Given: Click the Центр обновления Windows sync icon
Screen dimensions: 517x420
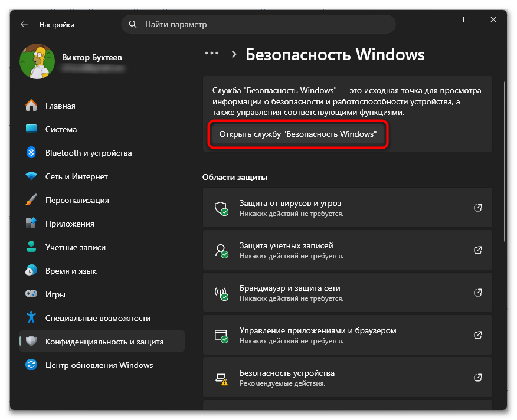Looking at the screenshot, I should [x=31, y=365].
